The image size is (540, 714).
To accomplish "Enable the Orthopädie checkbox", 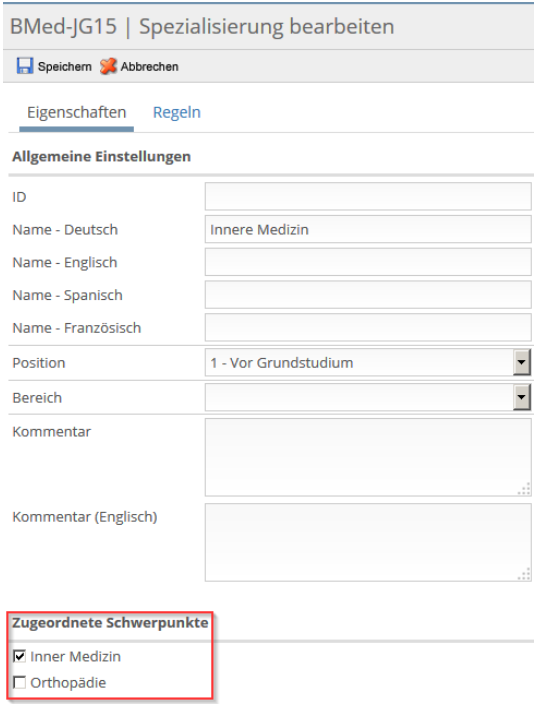I will pyautogui.click(x=20, y=682).
